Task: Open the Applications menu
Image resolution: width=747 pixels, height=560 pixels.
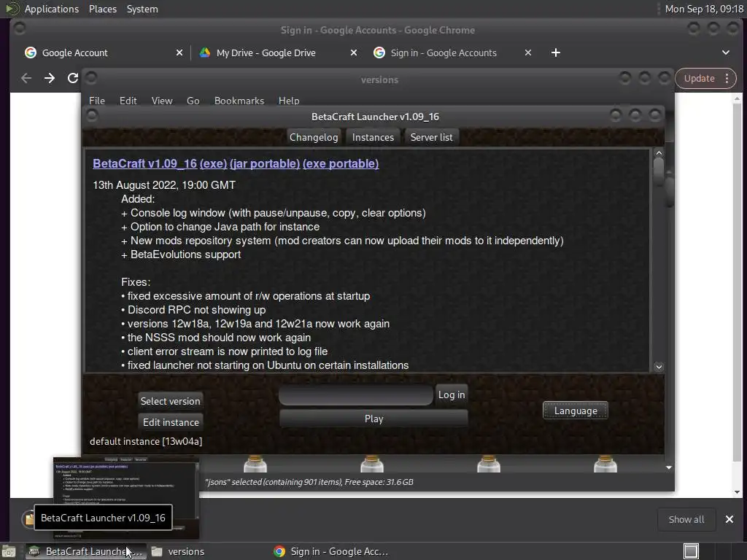Action: click(x=52, y=9)
